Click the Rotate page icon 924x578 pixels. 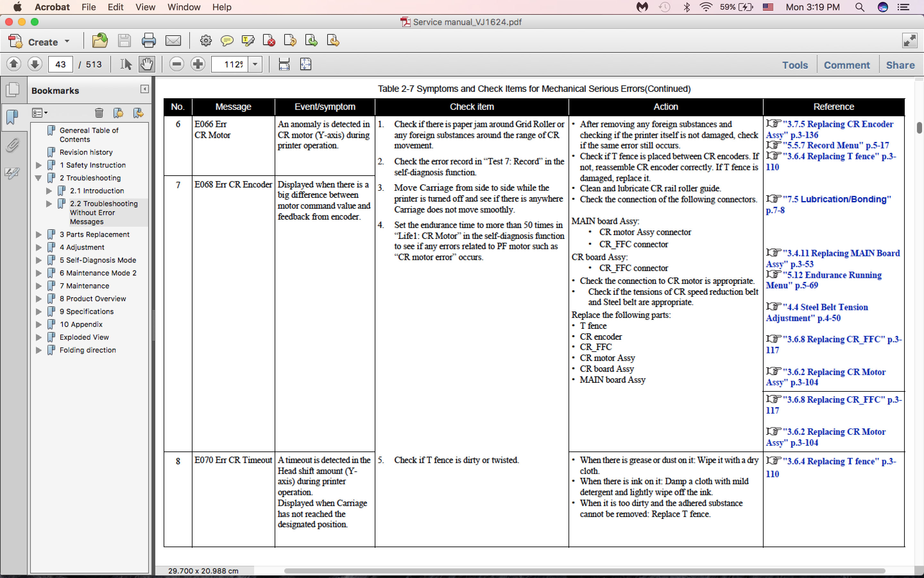click(290, 40)
